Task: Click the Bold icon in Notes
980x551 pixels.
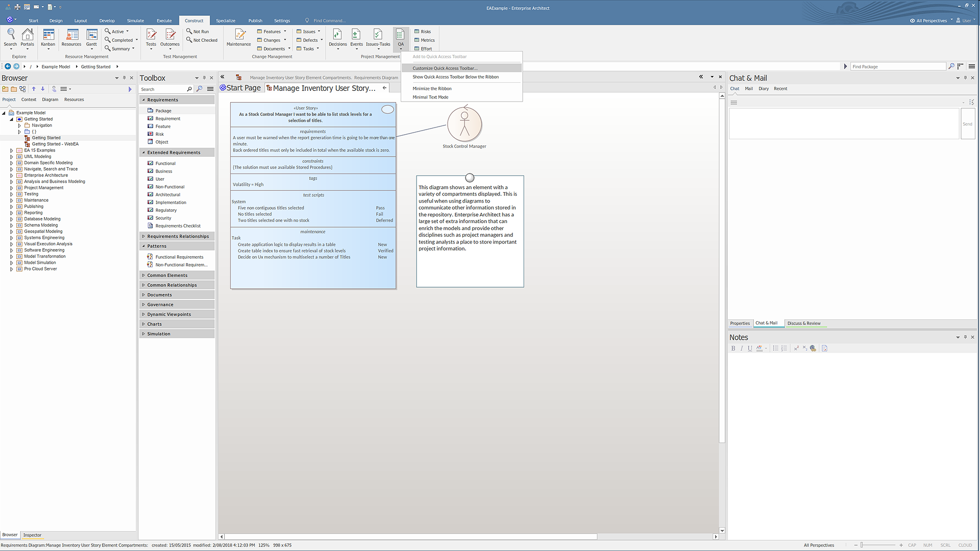Action: [733, 348]
